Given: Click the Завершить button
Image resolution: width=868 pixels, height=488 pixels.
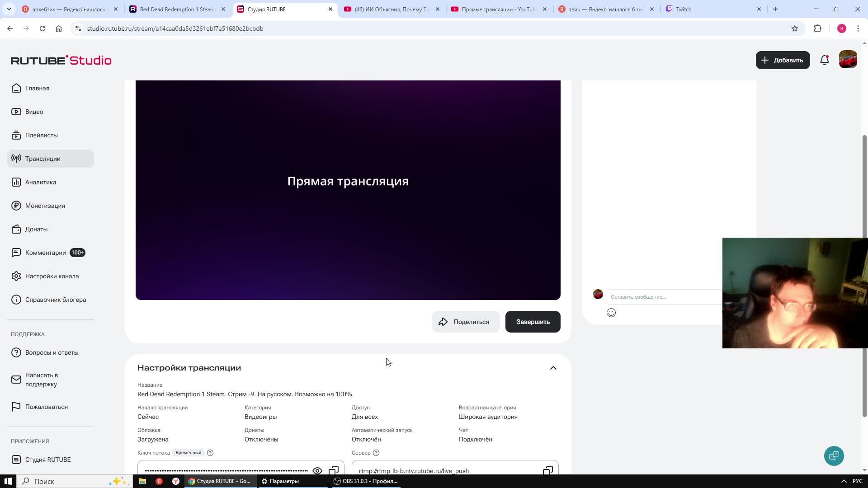Looking at the screenshot, I should point(533,322).
